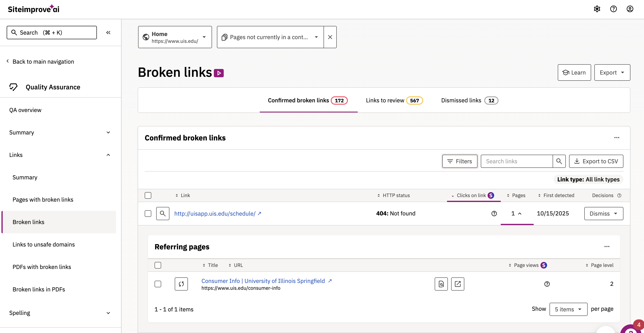This screenshot has height=333, width=644.
Task: Open Siteimprove settings gear
Action: click(x=597, y=9)
